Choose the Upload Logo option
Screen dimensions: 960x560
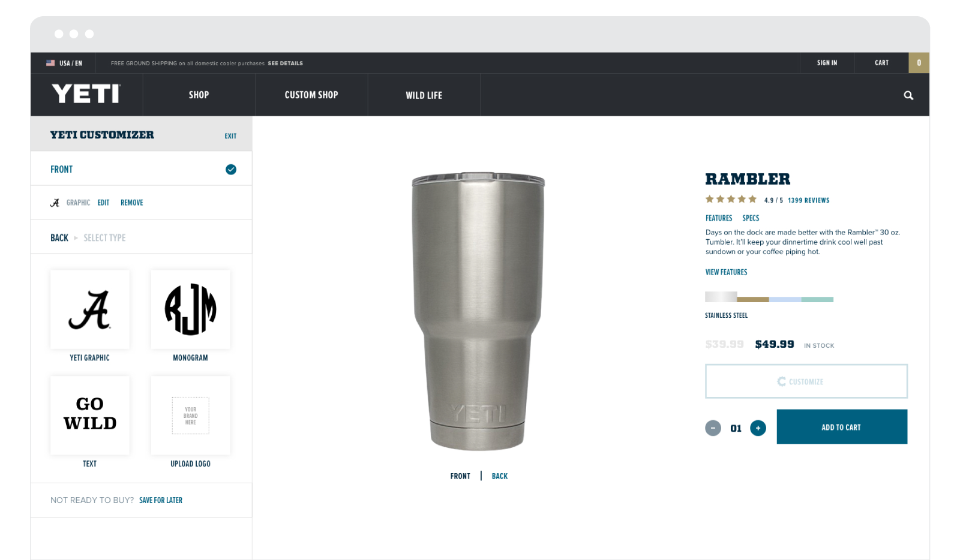pyautogui.click(x=190, y=415)
